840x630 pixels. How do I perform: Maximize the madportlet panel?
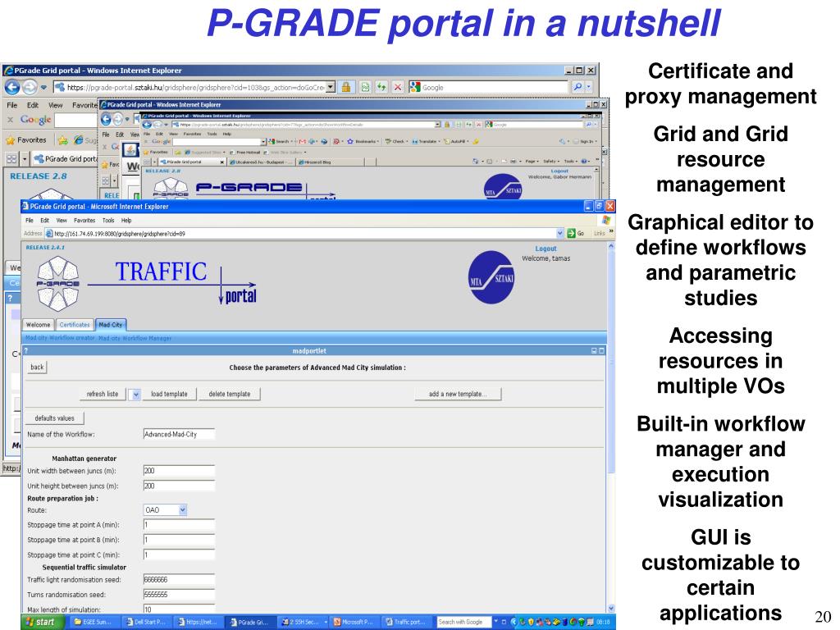601,351
